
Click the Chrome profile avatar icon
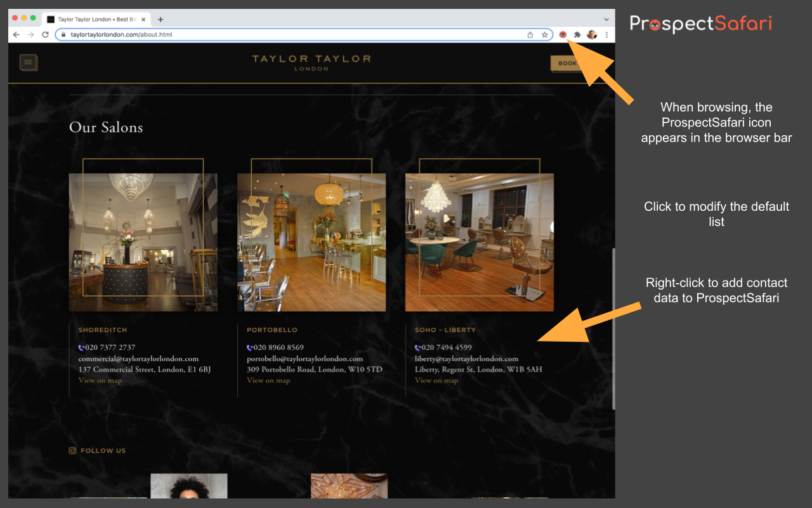(x=592, y=34)
